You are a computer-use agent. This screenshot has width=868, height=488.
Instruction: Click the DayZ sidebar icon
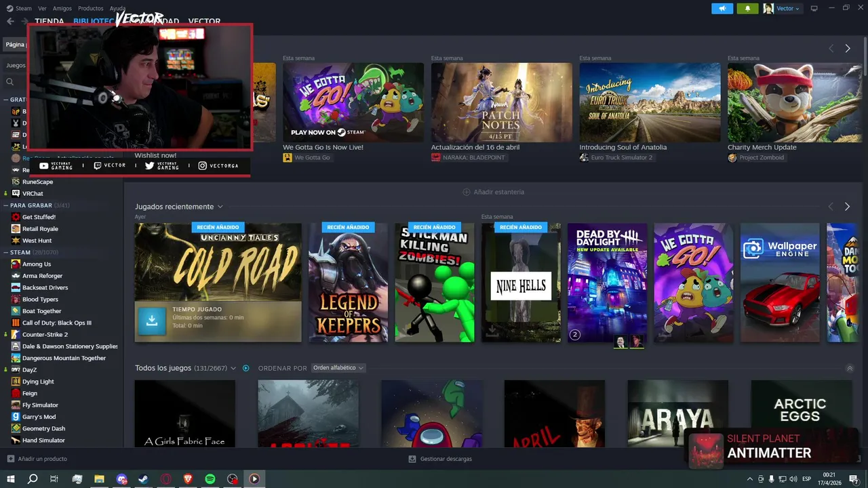click(x=16, y=369)
